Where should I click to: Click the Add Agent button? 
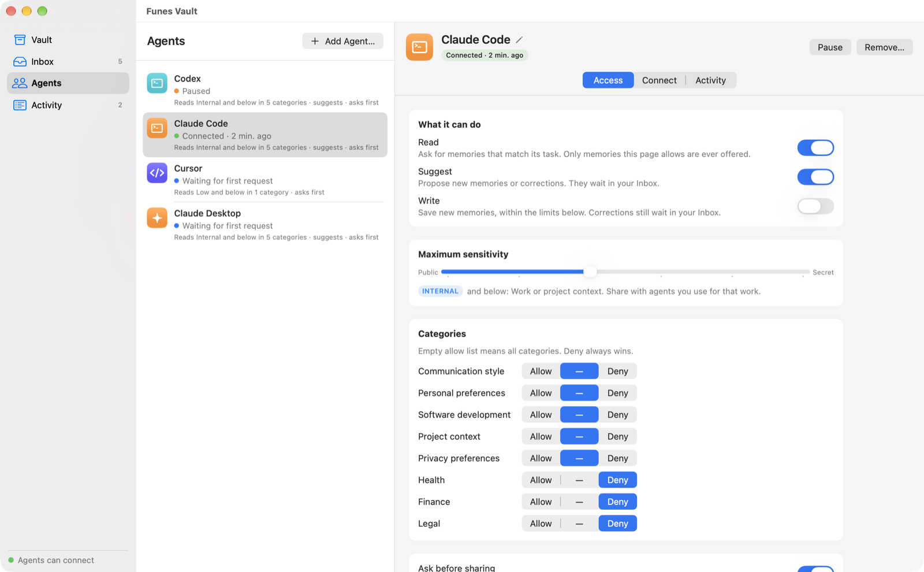343,41
